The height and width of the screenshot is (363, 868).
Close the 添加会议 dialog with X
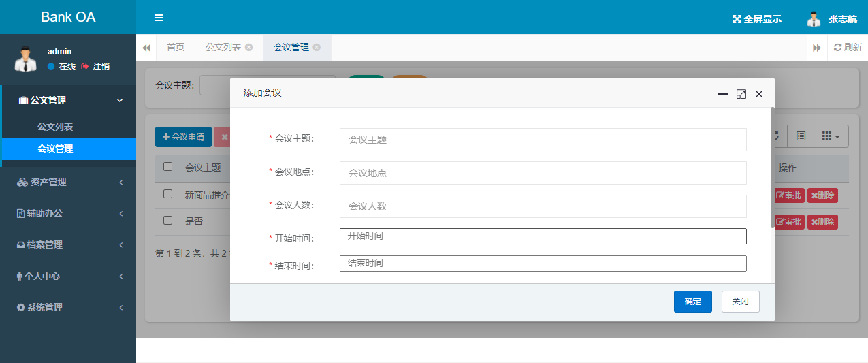[x=759, y=93]
